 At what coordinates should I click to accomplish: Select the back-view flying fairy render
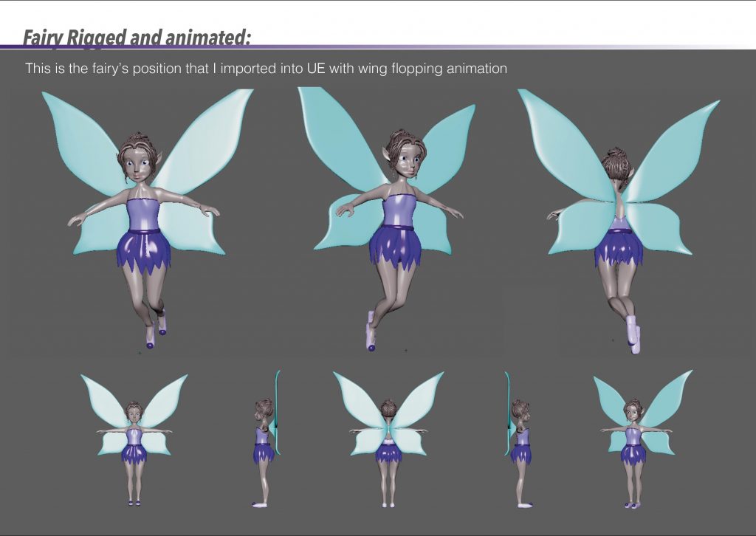pyautogui.click(x=619, y=221)
